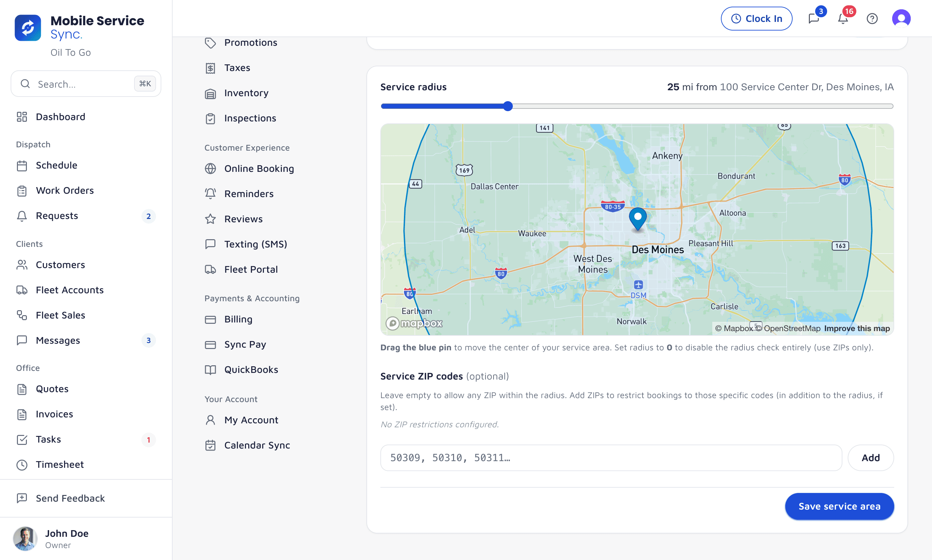Click the blue location pin on map
The width and height of the screenshot is (932, 560).
(x=638, y=219)
